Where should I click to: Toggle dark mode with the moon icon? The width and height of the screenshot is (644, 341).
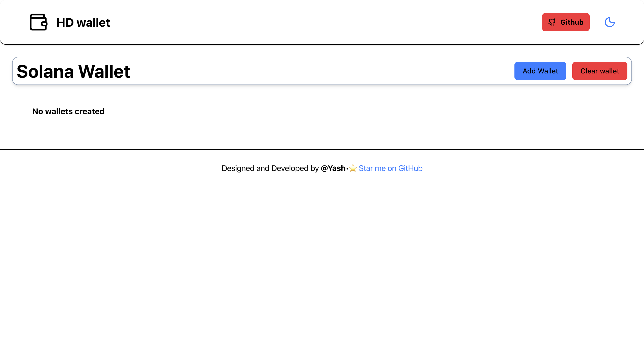point(610,22)
